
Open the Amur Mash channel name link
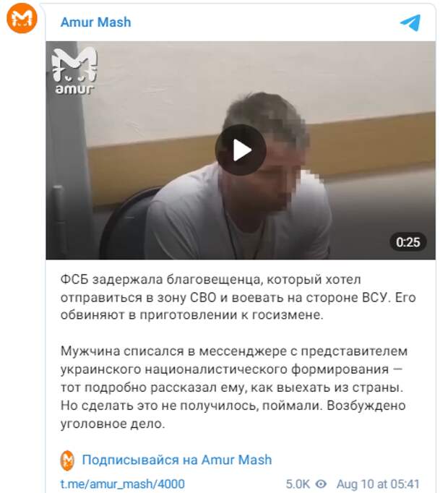tap(95, 22)
